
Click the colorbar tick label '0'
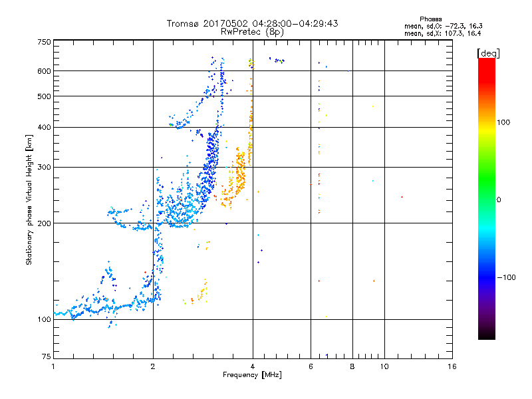tap(498, 200)
